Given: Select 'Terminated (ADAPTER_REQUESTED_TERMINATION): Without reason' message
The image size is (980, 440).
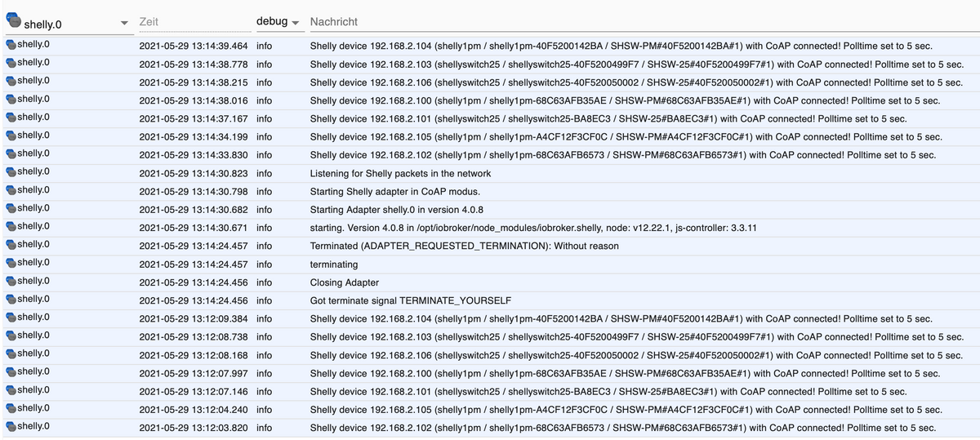Looking at the screenshot, I should point(464,246).
